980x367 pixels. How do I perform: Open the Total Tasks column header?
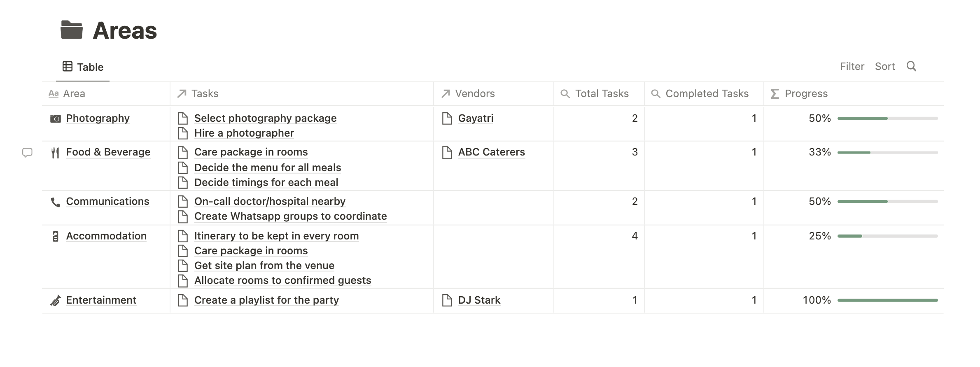click(x=599, y=94)
